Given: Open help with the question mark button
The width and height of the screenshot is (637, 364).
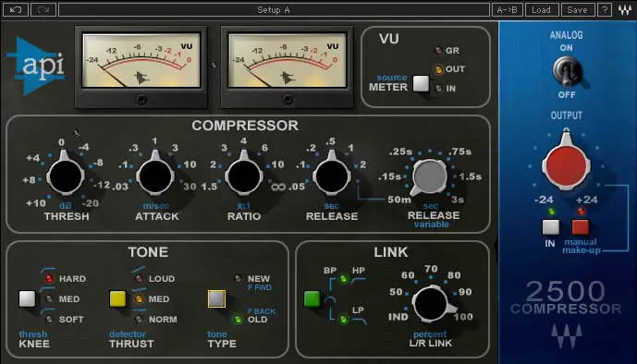Looking at the screenshot, I should (x=605, y=10).
